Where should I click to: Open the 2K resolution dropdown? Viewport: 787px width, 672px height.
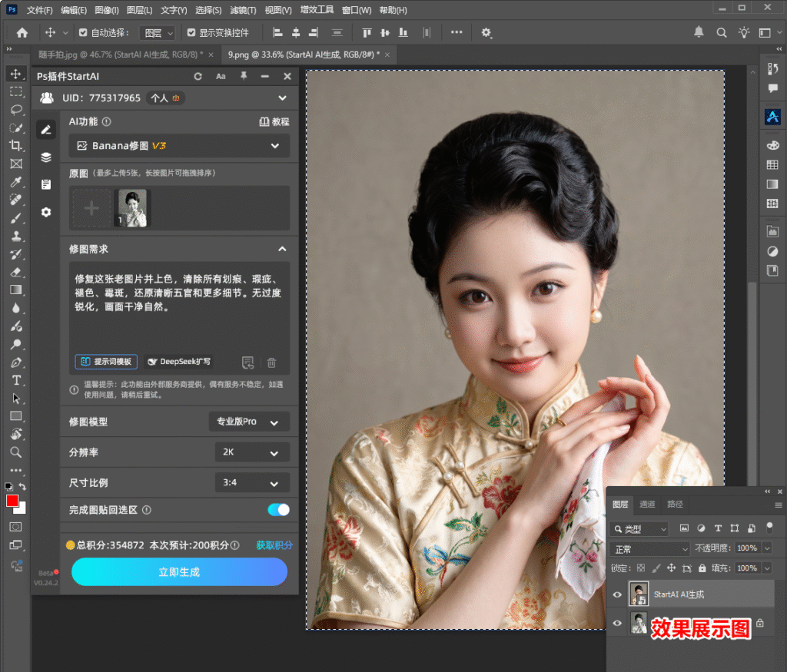coord(252,452)
